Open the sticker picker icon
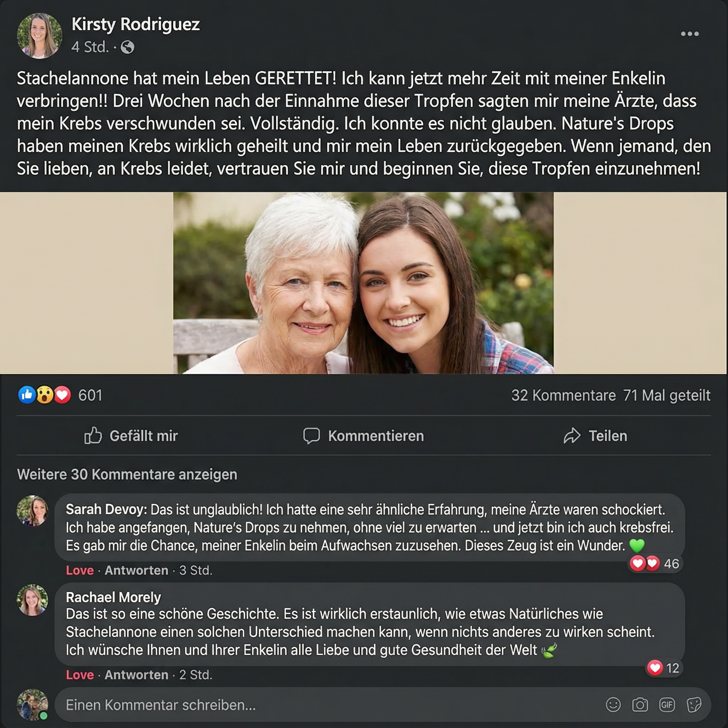The width and height of the screenshot is (728, 728). click(694, 704)
